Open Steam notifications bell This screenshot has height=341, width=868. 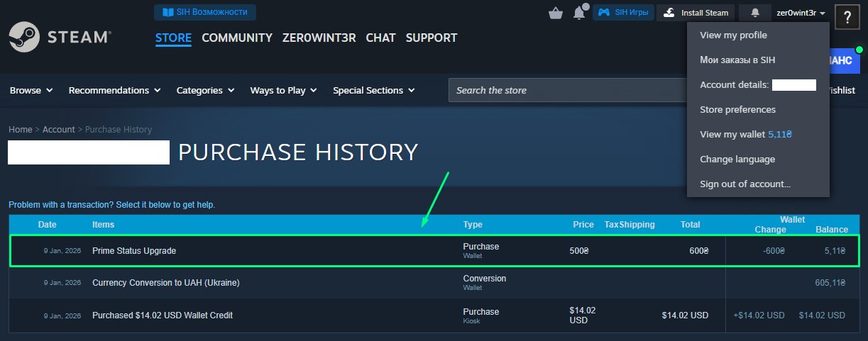754,13
